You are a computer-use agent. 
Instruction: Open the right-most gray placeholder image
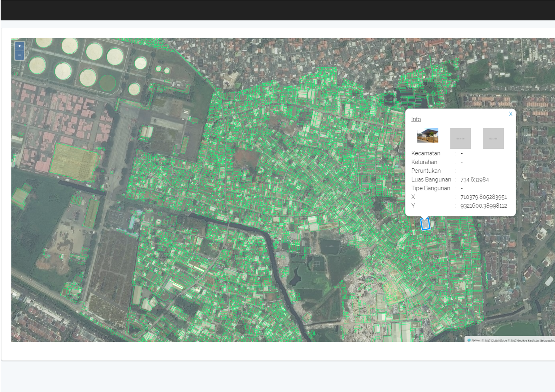(x=493, y=138)
